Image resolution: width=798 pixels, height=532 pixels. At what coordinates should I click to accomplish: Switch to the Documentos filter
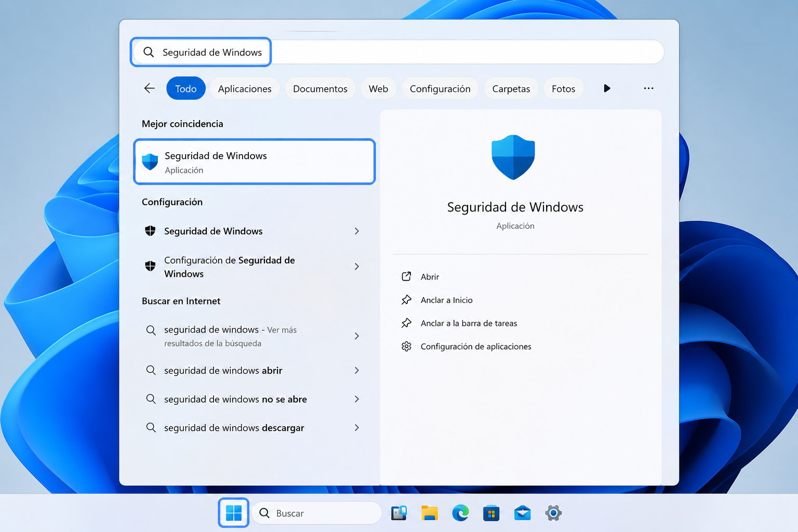[320, 88]
